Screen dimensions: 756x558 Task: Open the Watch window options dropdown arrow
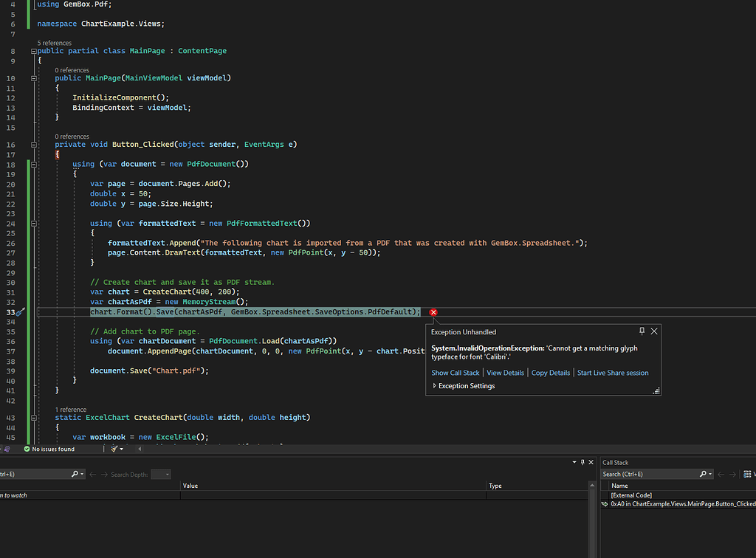(x=574, y=462)
